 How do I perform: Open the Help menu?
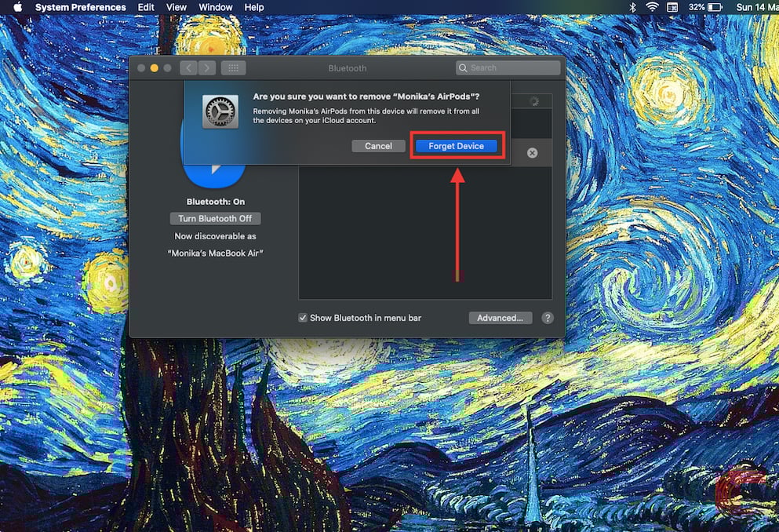pyautogui.click(x=254, y=7)
